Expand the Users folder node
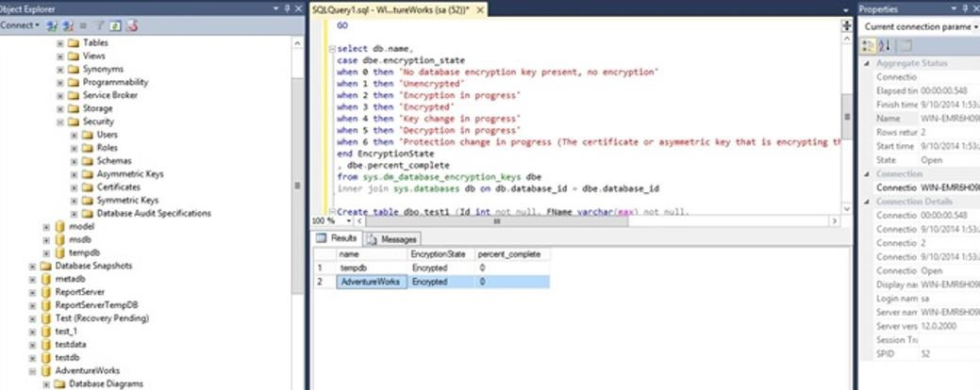Screen dimensions: 980x390 [75, 135]
